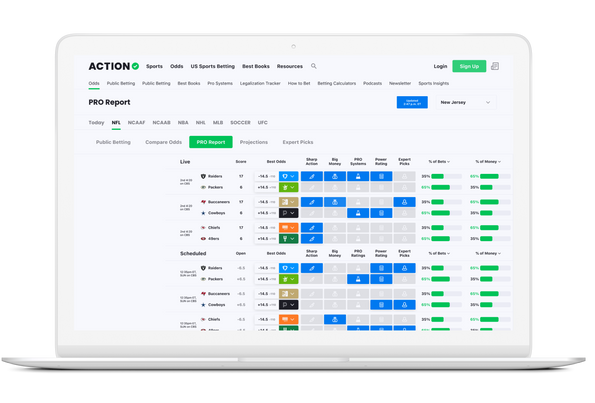Open the Resources menu
Image resolution: width=595 pixels, height=403 pixels.
(x=290, y=66)
